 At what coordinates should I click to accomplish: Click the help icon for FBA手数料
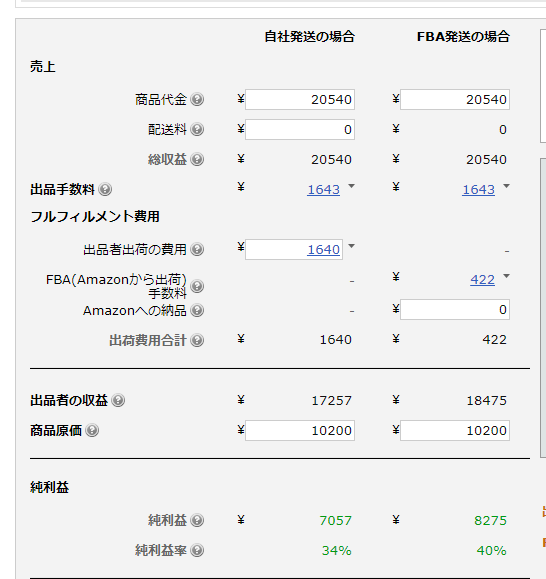click(197, 286)
